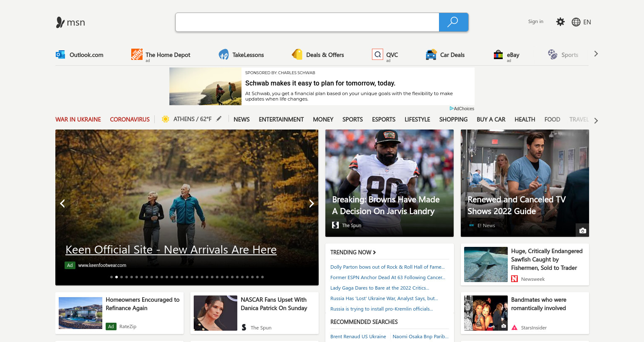
Task: Open Former ESPN Anchor trending link
Action: [x=388, y=277]
